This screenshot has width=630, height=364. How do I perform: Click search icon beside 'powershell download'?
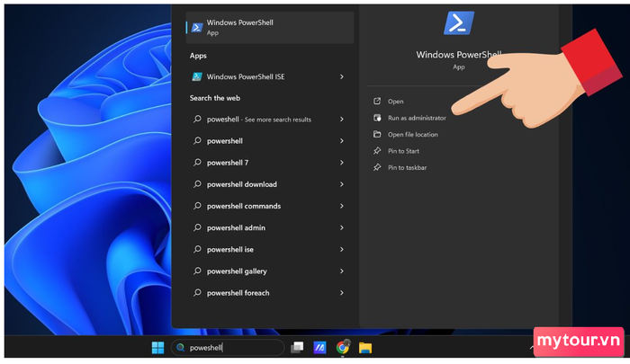coord(197,184)
